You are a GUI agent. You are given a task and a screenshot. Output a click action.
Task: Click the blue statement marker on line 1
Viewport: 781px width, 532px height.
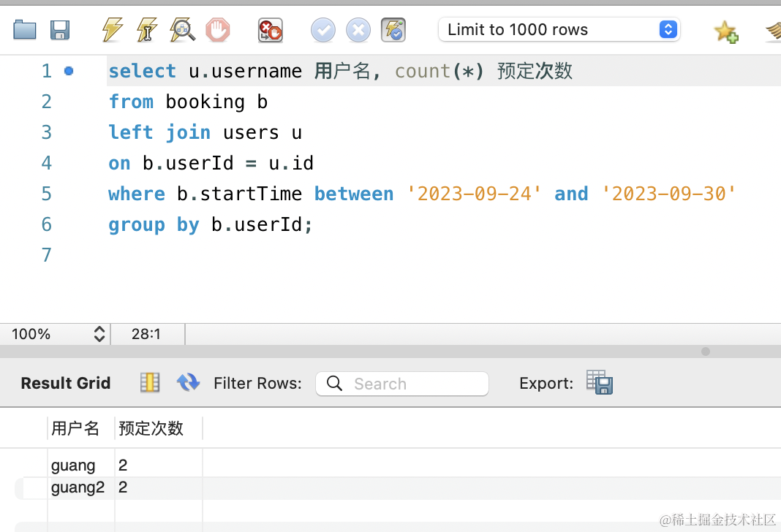pyautogui.click(x=69, y=71)
